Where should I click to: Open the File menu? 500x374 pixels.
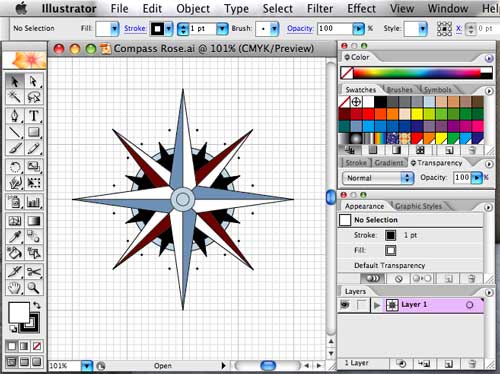click(x=119, y=8)
